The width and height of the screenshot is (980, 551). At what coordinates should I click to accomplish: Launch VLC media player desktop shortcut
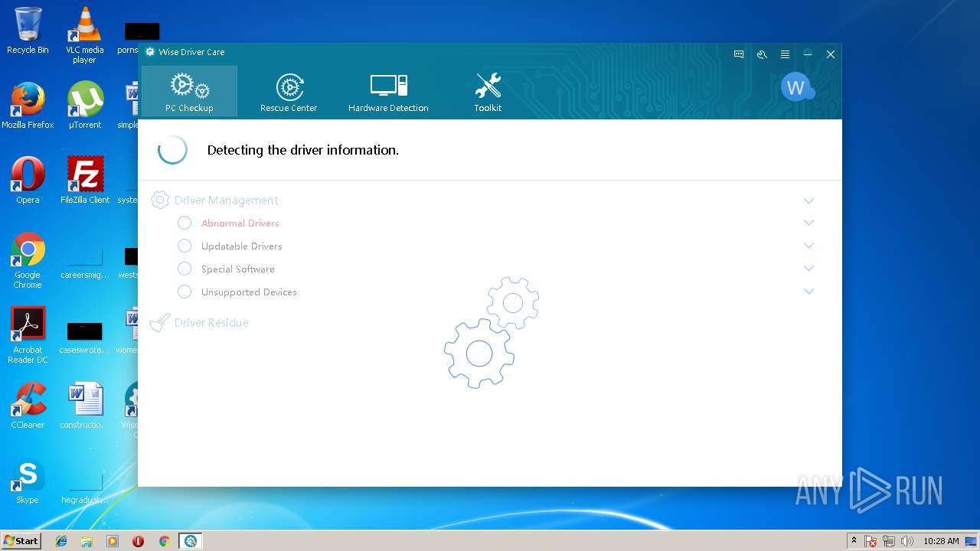pos(84,34)
